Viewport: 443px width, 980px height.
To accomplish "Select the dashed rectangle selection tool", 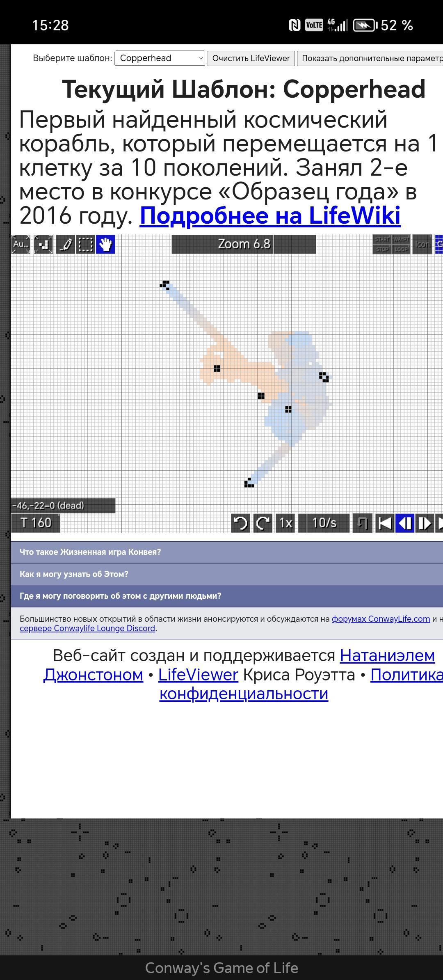I will (85, 244).
